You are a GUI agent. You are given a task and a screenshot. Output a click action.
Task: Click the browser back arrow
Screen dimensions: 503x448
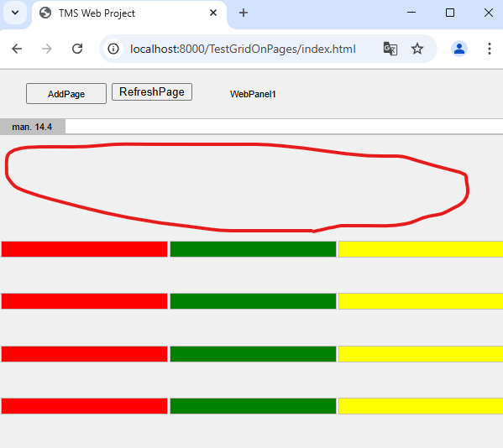(17, 49)
